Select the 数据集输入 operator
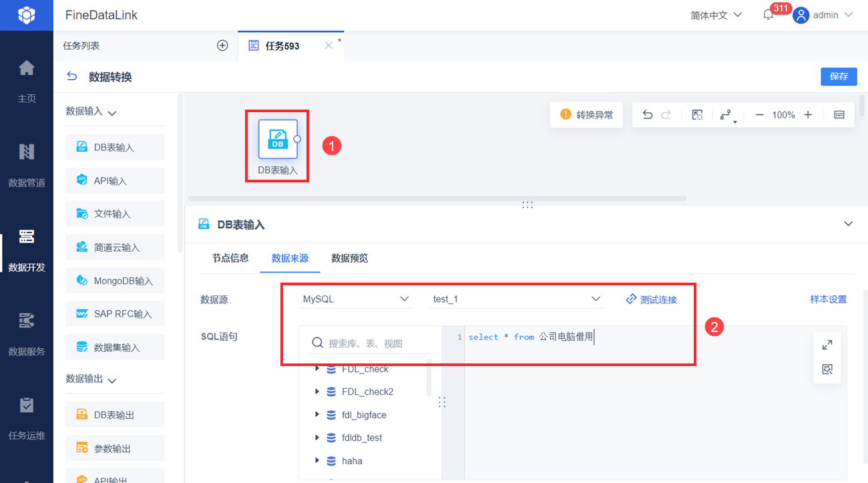 pos(115,347)
